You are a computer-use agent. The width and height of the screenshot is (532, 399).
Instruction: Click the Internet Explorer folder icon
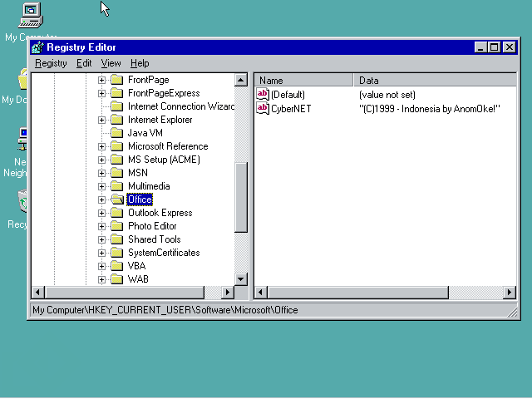[116, 120]
